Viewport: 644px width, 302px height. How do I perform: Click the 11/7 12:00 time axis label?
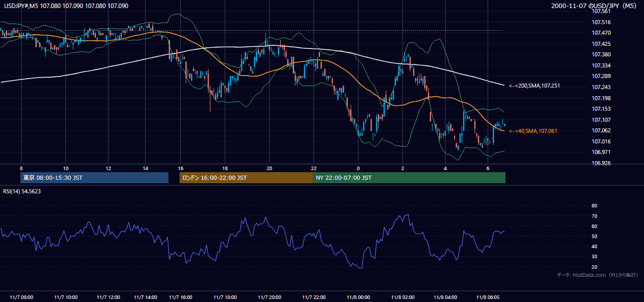click(108, 297)
